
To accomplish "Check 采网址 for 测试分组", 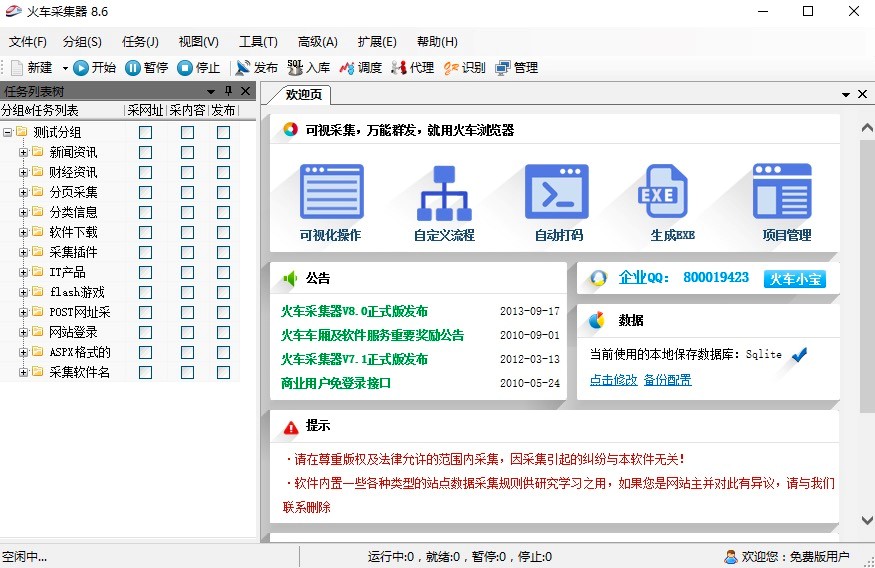I will (146, 132).
